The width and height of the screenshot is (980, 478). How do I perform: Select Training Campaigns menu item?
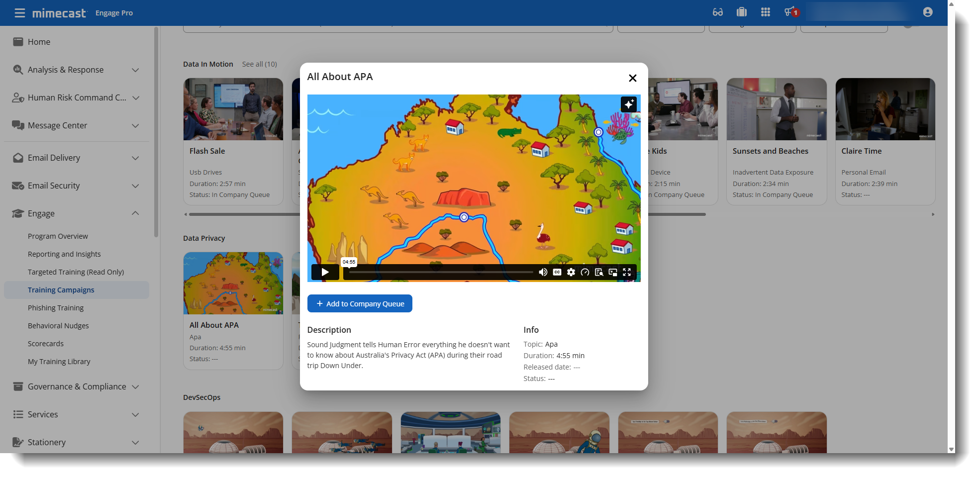click(77, 290)
